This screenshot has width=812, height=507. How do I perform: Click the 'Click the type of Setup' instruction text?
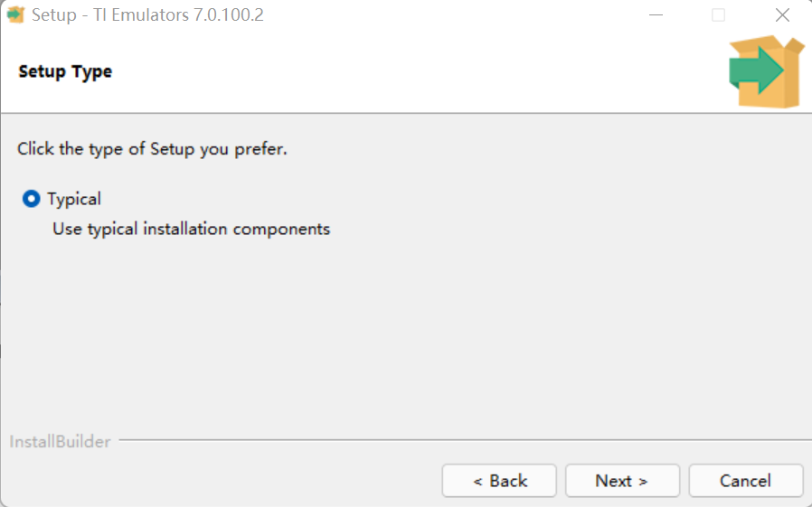click(152, 149)
